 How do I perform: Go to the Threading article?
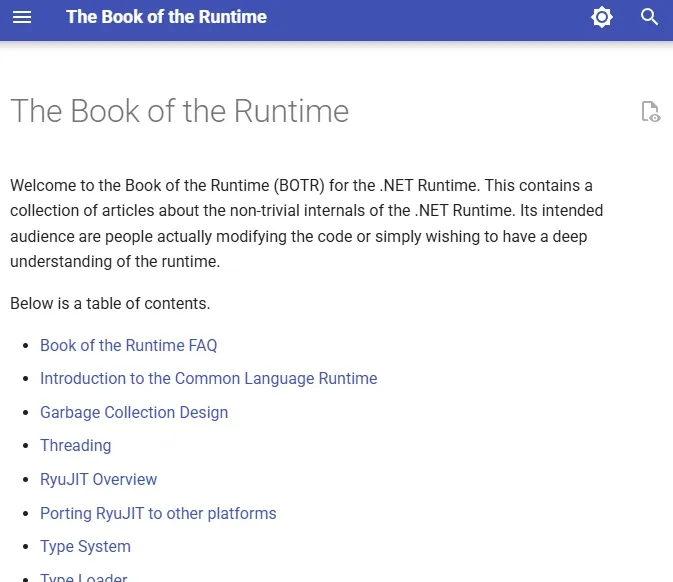point(76,446)
